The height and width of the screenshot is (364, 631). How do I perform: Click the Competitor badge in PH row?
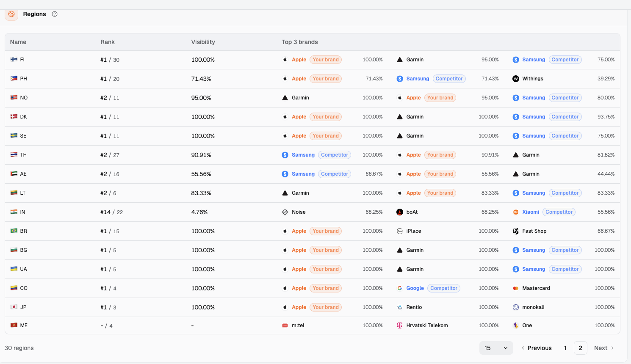pyautogui.click(x=449, y=79)
